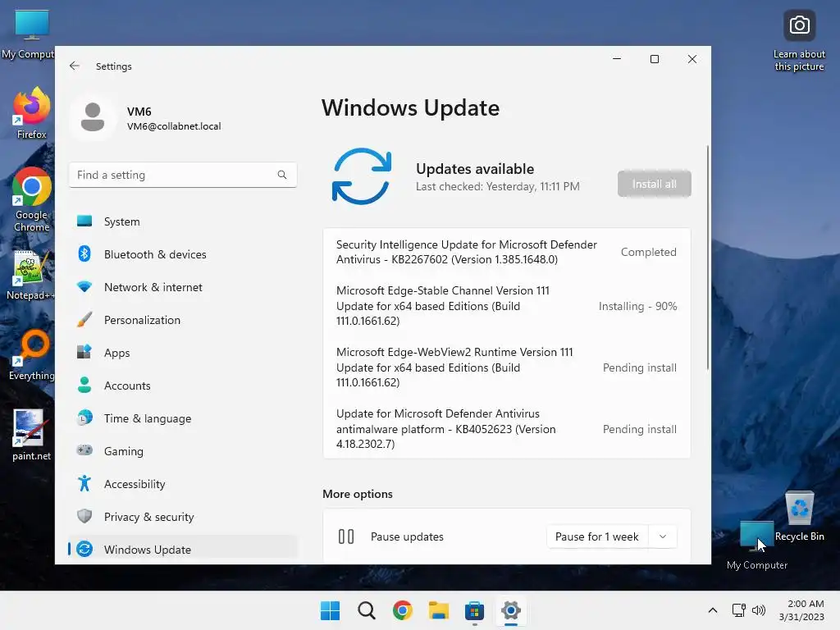Viewport: 840px width, 630px height.
Task: Go to Time & language settings
Action: 182,418
